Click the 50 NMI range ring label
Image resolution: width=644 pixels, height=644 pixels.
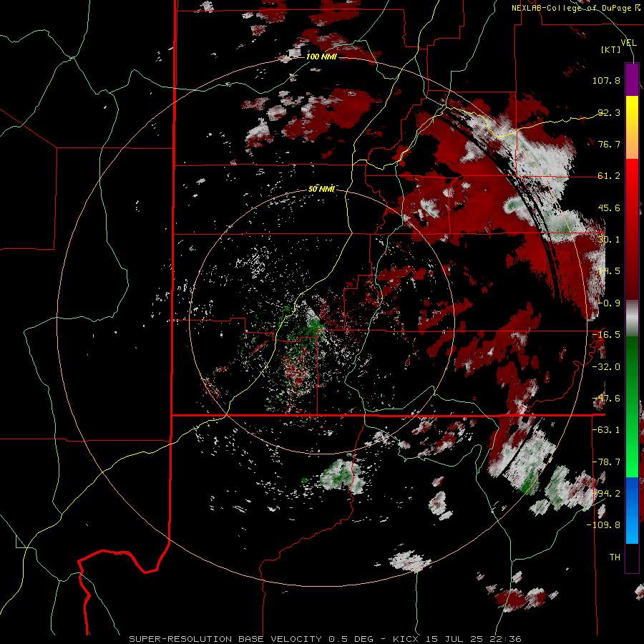321,189
